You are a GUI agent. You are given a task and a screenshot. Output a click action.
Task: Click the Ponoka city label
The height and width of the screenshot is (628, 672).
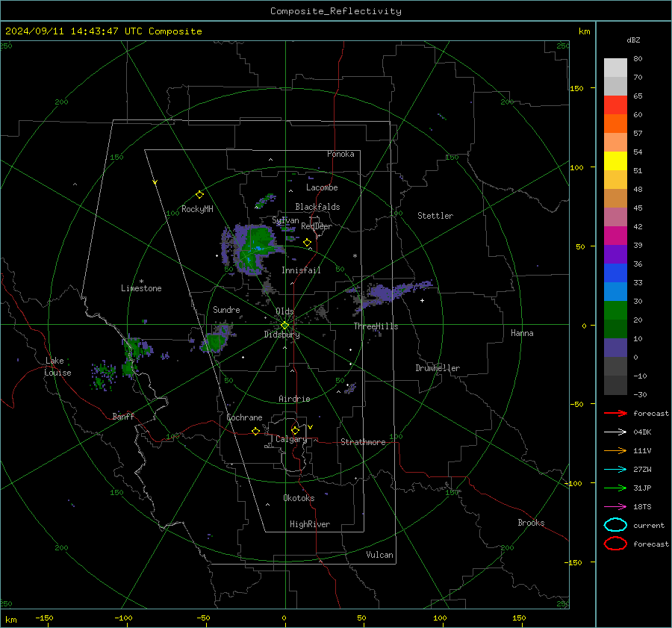(340, 154)
